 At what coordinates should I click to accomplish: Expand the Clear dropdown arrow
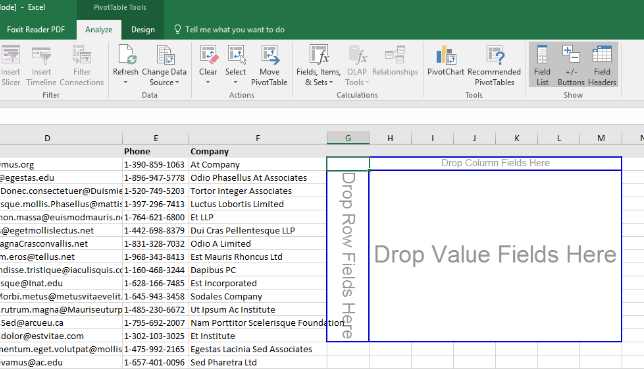click(x=208, y=82)
